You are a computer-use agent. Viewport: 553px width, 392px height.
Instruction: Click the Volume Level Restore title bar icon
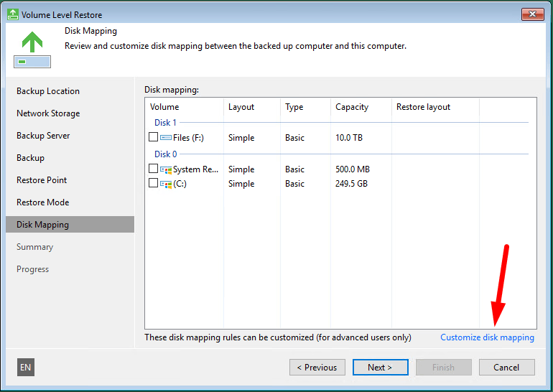13,14
